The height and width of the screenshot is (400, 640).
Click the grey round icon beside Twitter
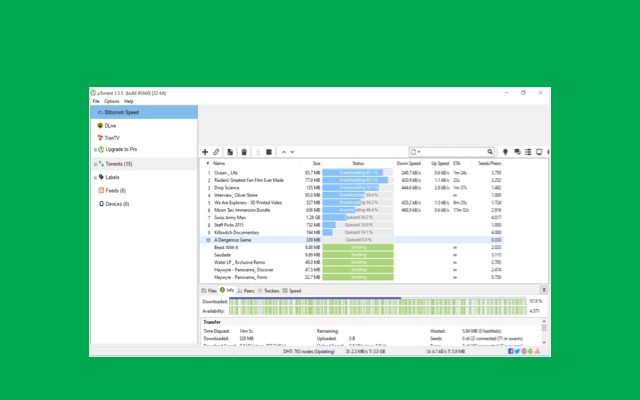pos(524,351)
